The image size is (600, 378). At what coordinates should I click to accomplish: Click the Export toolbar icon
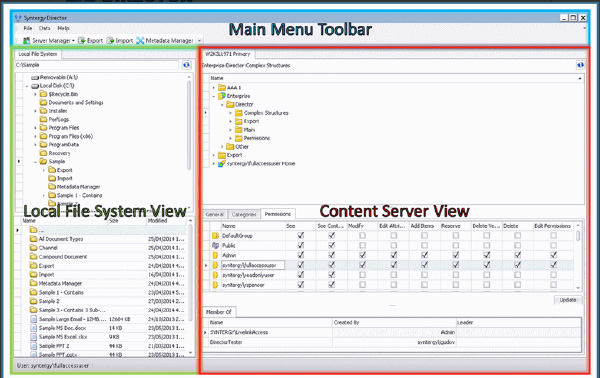click(82, 41)
